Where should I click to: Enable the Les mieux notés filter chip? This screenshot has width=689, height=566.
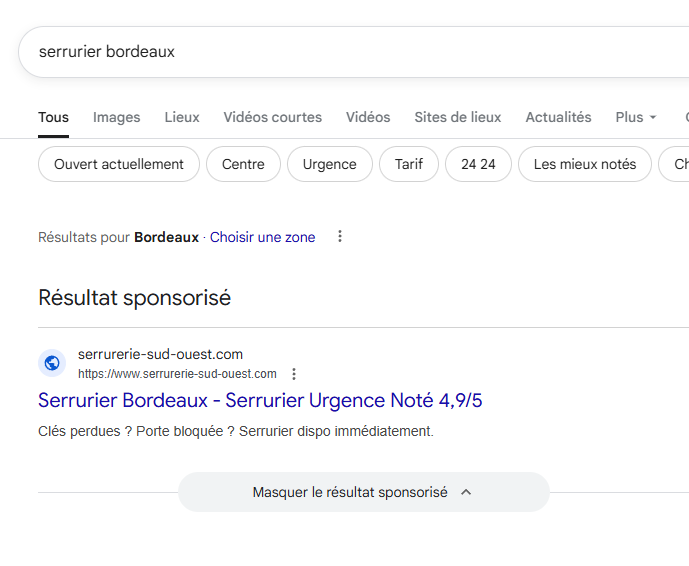coord(584,164)
